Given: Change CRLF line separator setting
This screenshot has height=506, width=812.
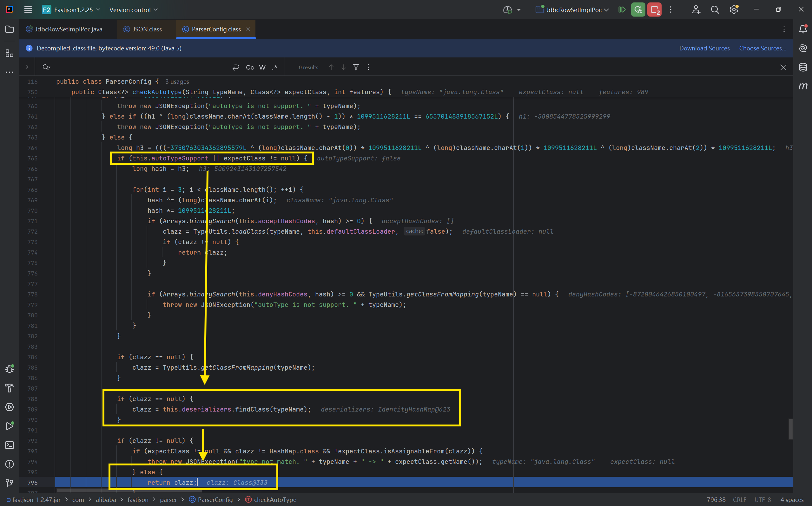Looking at the screenshot, I should point(740,500).
